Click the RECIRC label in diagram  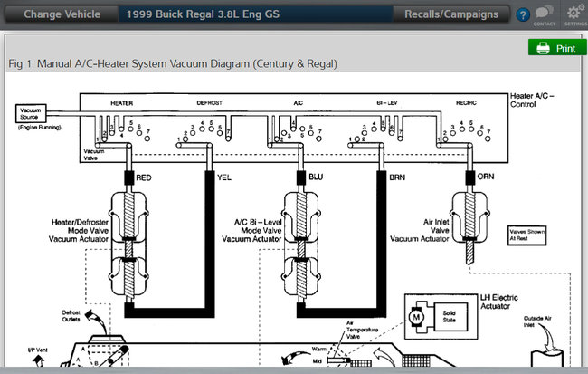(x=466, y=102)
